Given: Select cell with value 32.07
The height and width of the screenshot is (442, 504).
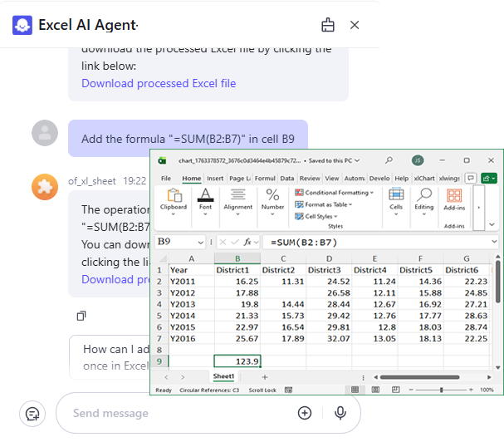Looking at the screenshot, I should pyautogui.click(x=329, y=338).
